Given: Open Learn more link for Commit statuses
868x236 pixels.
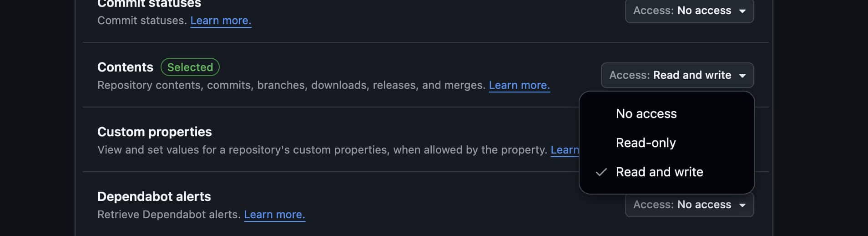Looking at the screenshot, I should pos(221,21).
